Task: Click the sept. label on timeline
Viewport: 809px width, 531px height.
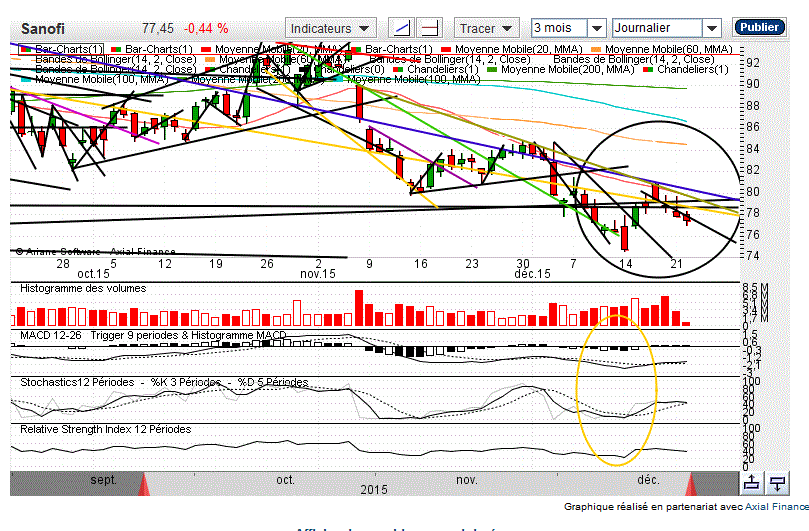Action: pos(103,479)
